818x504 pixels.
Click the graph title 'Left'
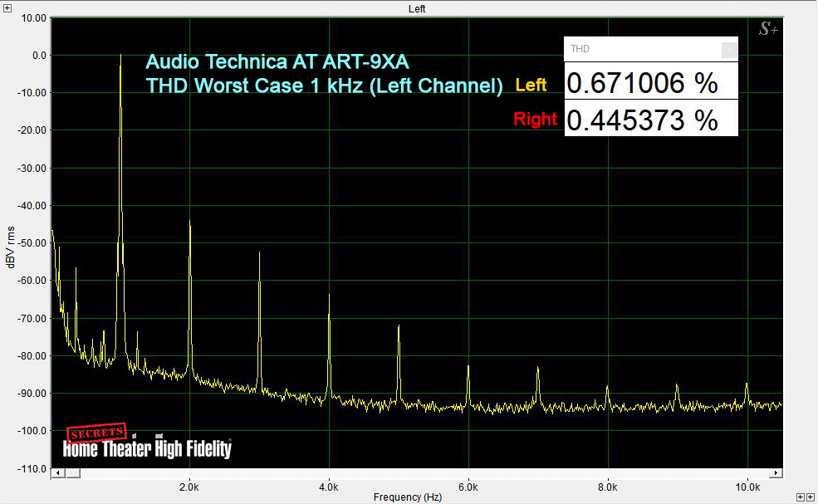pos(417,9)
